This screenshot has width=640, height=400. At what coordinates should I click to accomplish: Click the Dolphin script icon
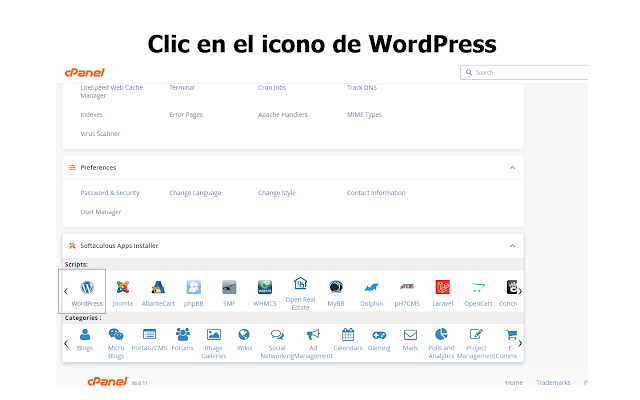tap(371, 288)
